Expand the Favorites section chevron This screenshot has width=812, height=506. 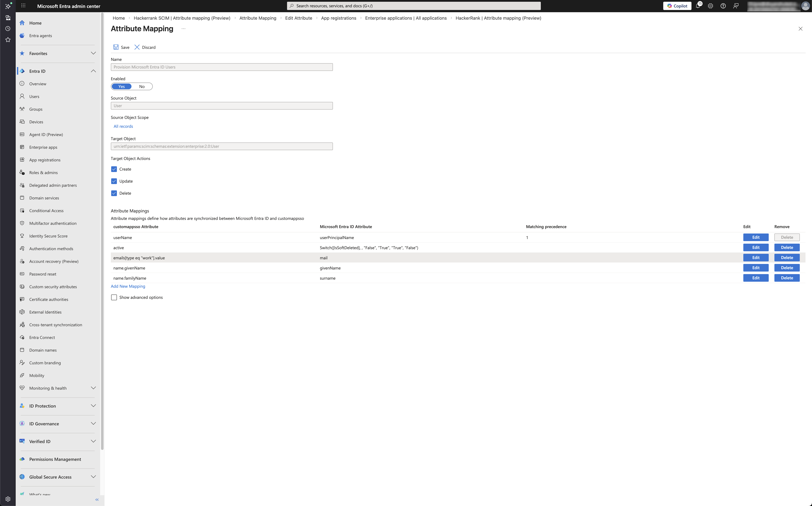point(93,53)
